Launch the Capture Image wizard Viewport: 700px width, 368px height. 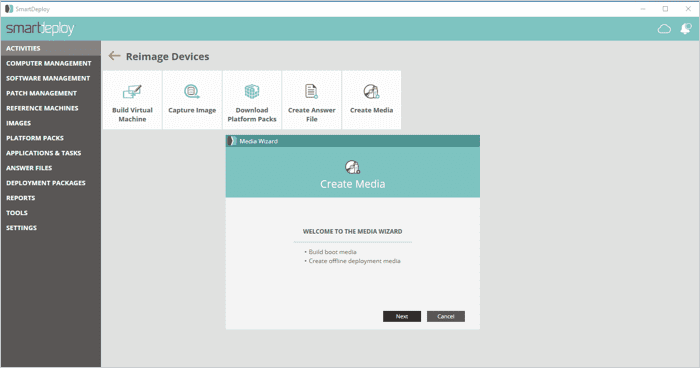(x=192, y=100)
